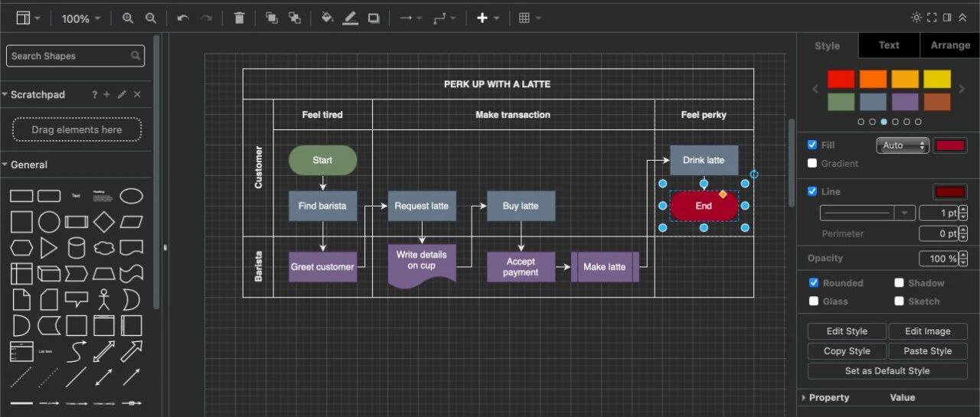Switch to the Arrange tab
The width and height of the screenshot is (980, 417).
(x=950, y=45)
